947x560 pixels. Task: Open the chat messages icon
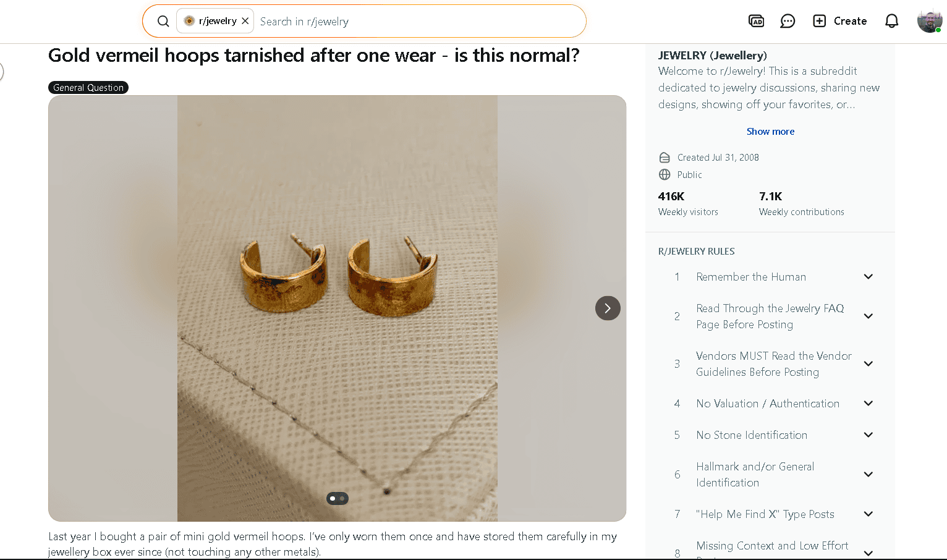tap(788, 20)
